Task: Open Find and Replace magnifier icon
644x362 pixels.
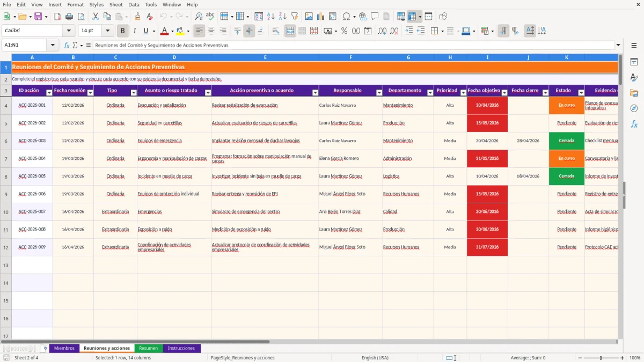Action: tap(199, 17)
